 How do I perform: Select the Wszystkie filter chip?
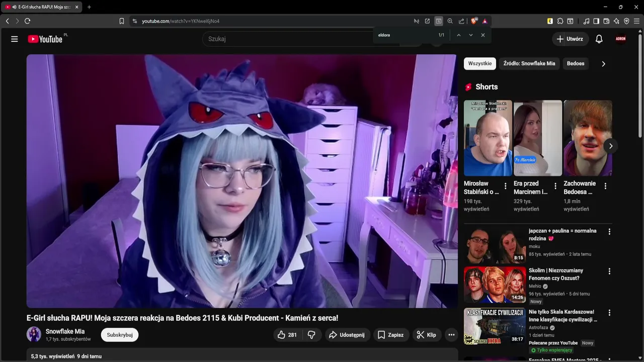[480, 63]
